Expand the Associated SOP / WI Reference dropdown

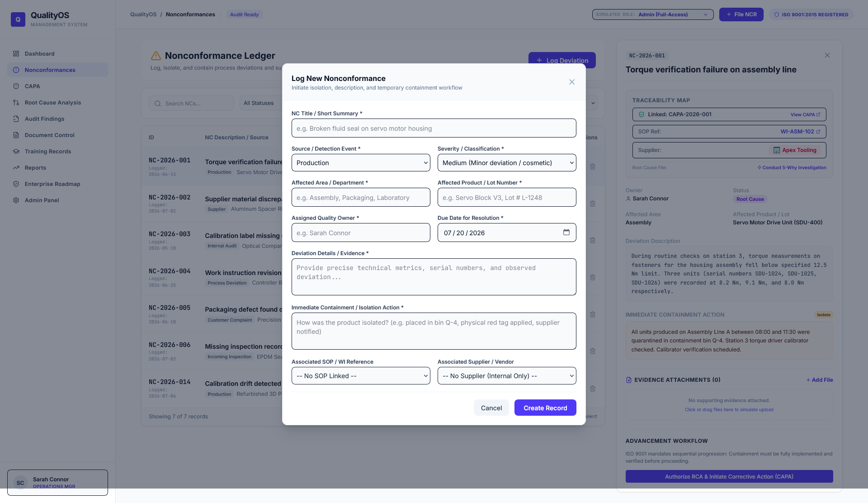click(x=361, y=376)
